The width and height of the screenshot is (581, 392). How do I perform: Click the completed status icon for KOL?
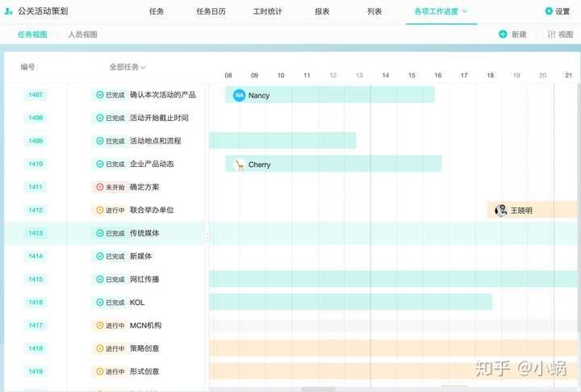tap(100, 302)
